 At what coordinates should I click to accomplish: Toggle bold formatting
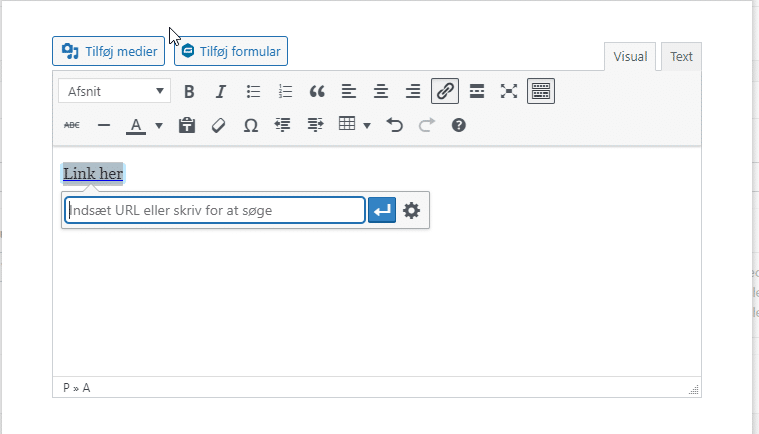pos(189,92)
